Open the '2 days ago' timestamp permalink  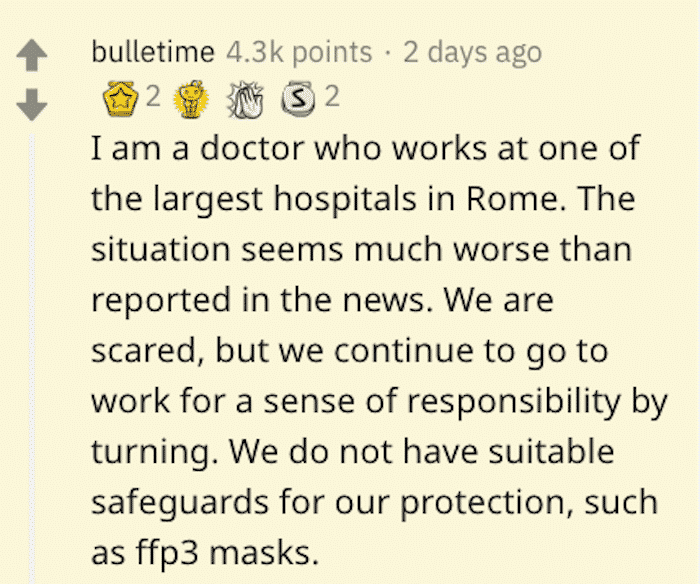click(472, 53)
